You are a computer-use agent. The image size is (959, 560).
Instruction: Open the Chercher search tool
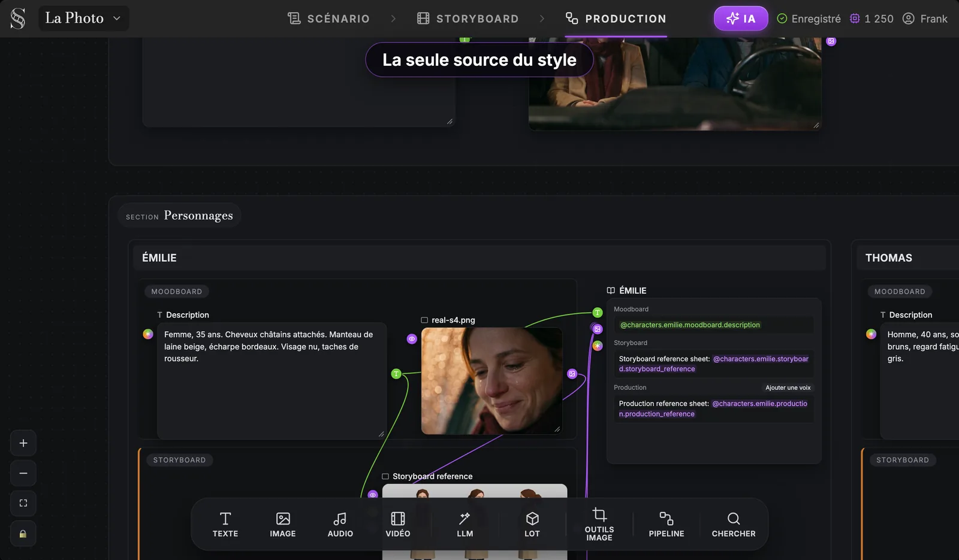coord(734,525)
